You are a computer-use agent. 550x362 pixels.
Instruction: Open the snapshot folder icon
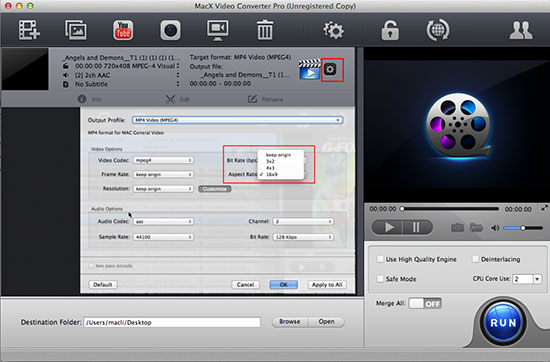point(476,228)
